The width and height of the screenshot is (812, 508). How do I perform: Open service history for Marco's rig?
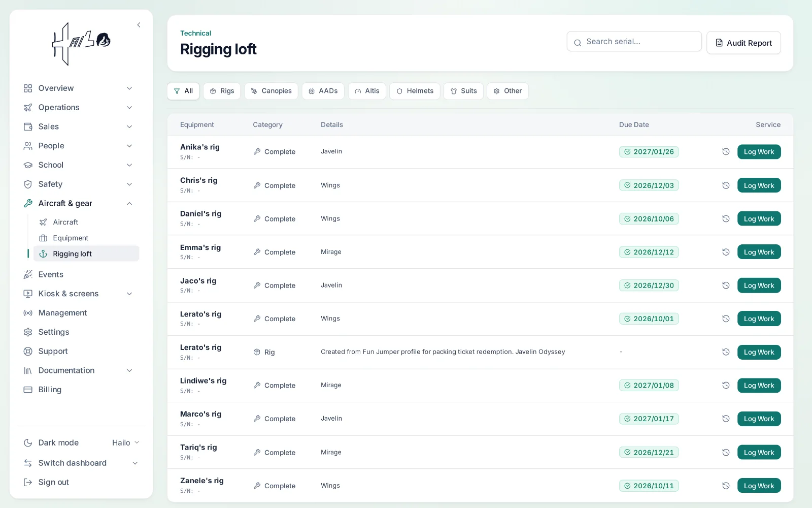point(726,419)
